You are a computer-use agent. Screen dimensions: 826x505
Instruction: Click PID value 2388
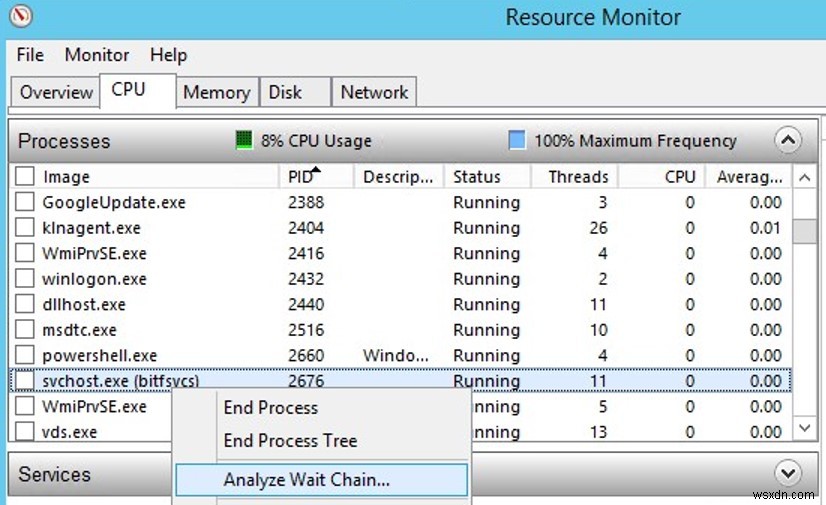306,202
